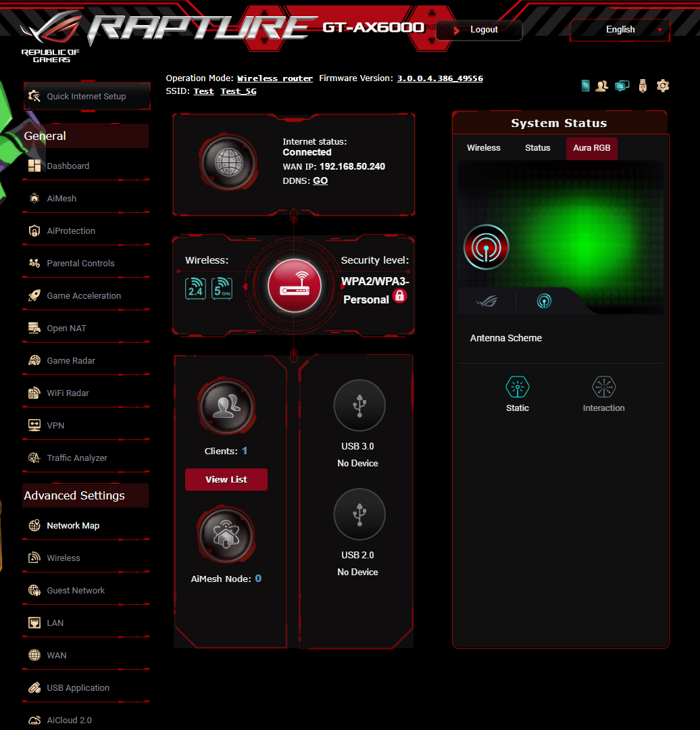Select the ROG logo lighting zone
This screenshot has width=700, height=730.
coord(487,301)
